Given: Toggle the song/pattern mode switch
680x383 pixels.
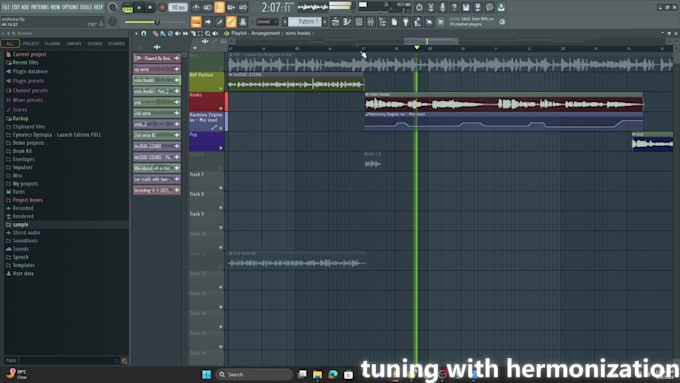Looking at the screenshot, I should coord(128,8).
